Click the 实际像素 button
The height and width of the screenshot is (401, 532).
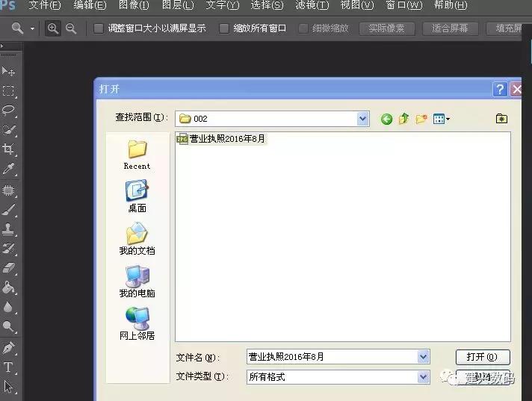click(x=387, y=28)
